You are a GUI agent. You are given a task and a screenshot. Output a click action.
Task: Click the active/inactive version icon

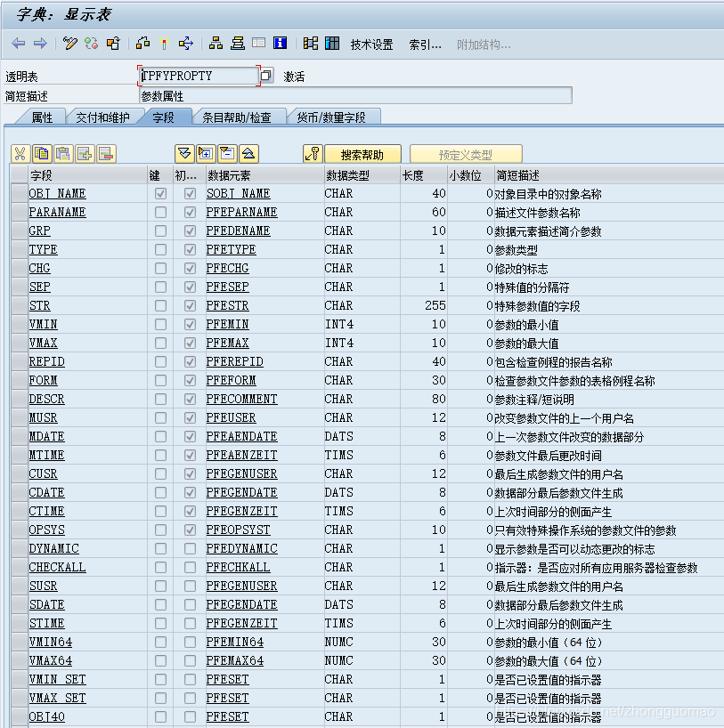92,44
